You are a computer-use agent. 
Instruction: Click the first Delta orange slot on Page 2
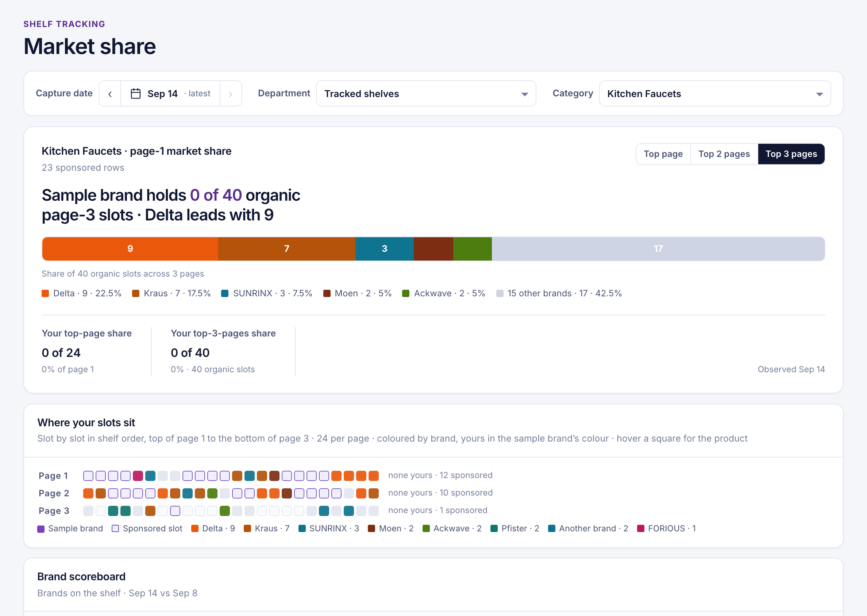point(88,493)
